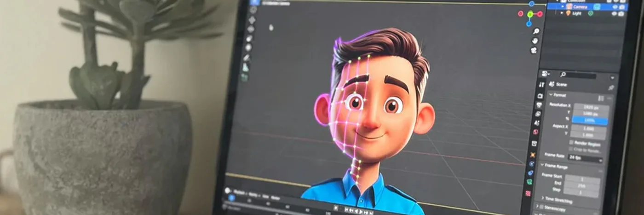644x215 pixels.
Task: Open the Format presets icon
Action: (x=601, y=99)
